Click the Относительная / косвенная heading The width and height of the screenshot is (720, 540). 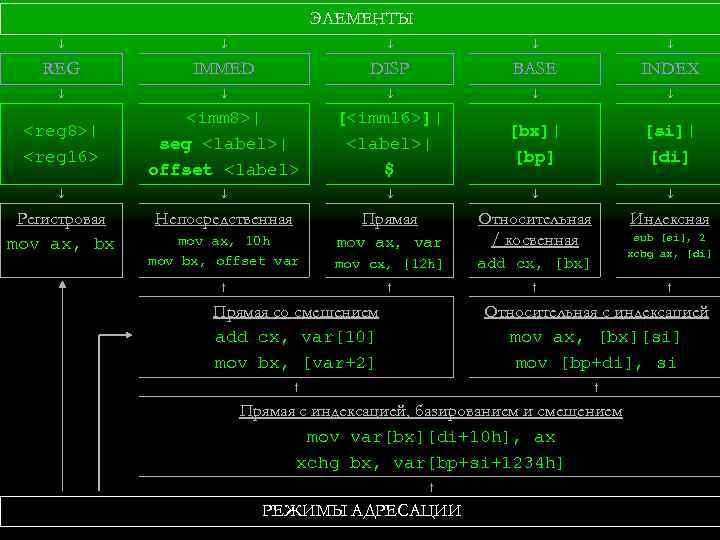coord(534,230)
